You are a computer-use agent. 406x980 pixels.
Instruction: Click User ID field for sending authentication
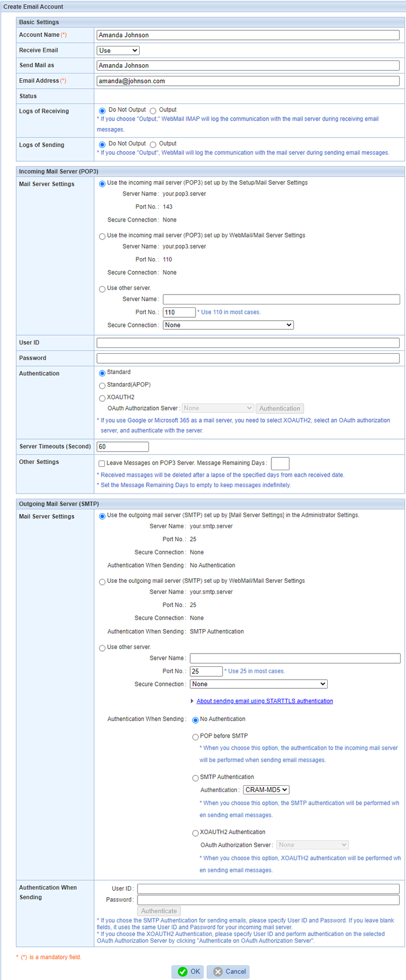click(269, 888)
